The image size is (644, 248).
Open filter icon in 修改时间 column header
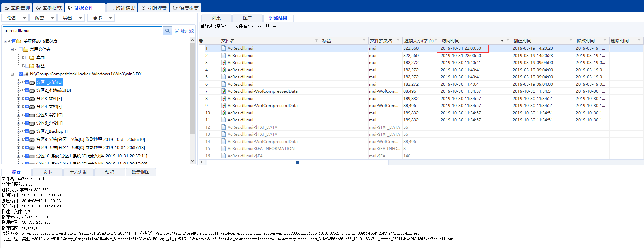point(605,41)
